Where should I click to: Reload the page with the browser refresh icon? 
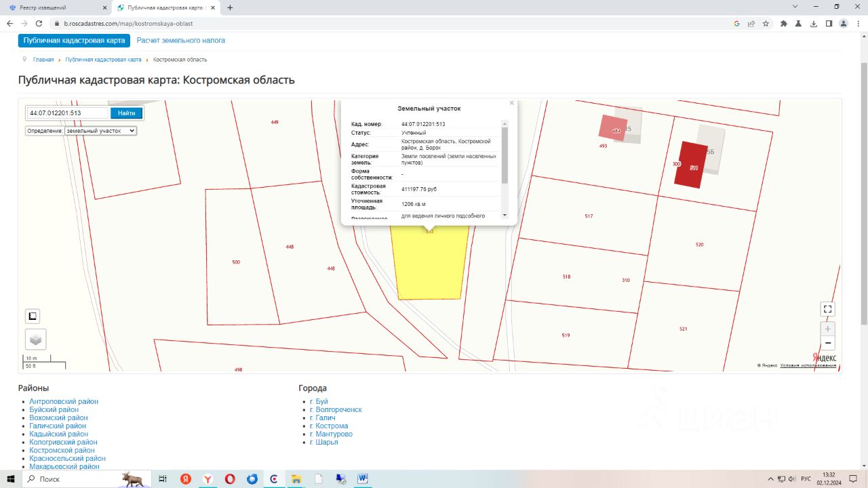click(39, 23)
